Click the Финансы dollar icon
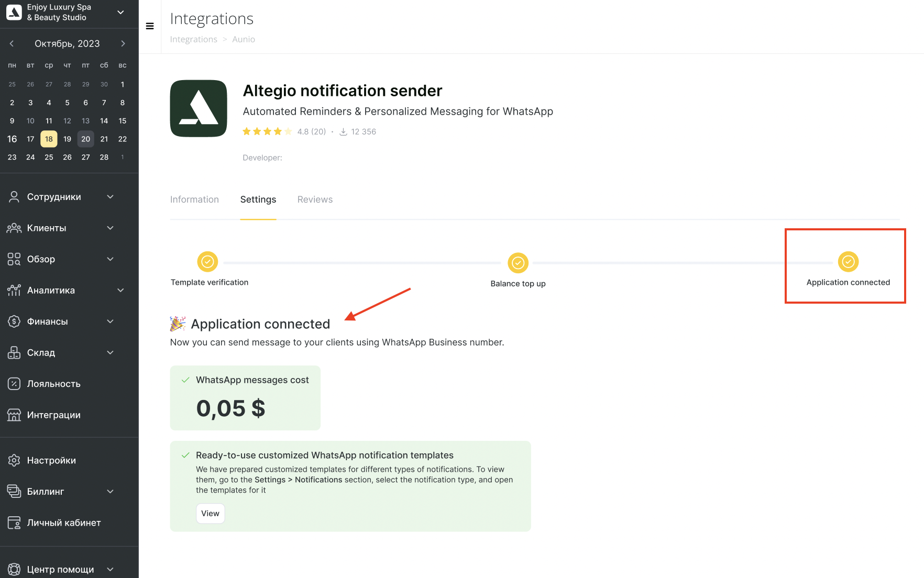The width and height of the screenshot is (924, 578). click(14, 321)
